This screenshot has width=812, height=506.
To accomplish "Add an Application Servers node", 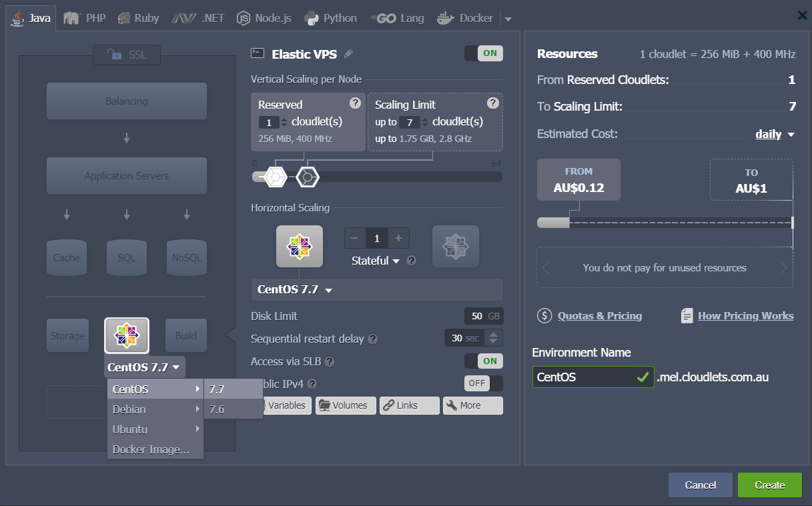I will point(127,176).
